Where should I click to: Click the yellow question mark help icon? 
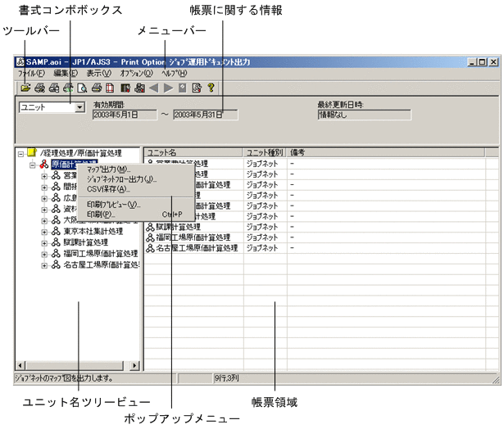pyautogui.click(x=211, y=88)
